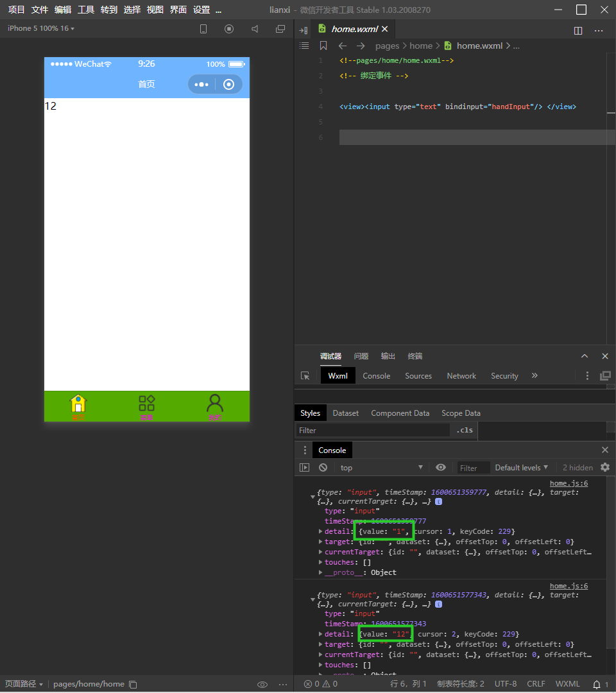This screenshot has width=616, height=693.
Task: Open the 转到 menu
Action: [x=108, y=10]
